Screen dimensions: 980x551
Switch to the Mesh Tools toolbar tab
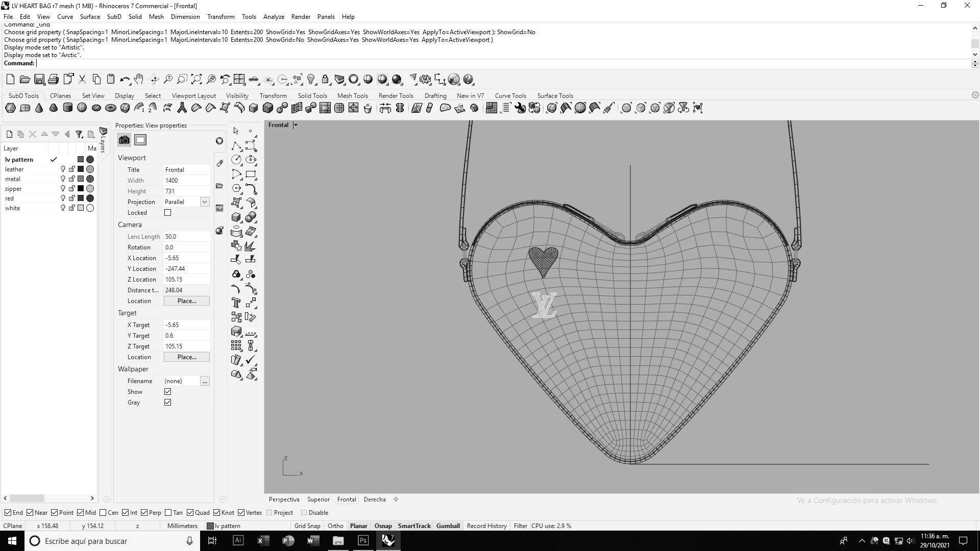coord(352,96)
